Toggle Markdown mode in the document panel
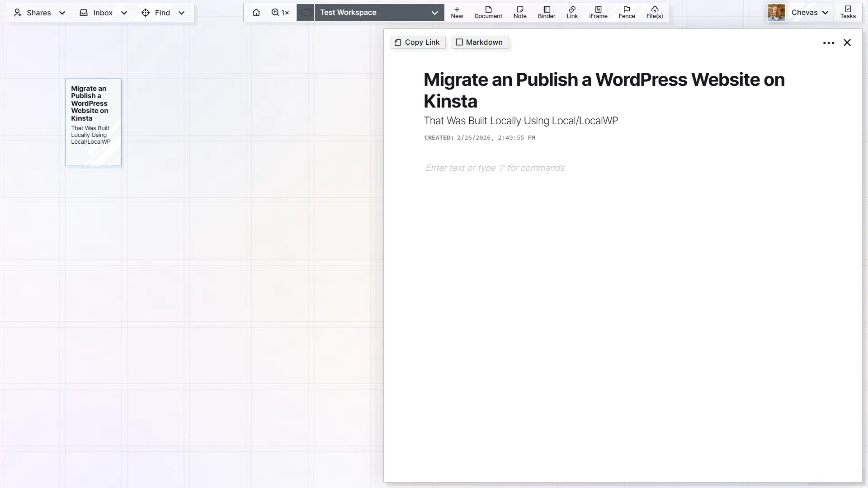This screenshot has height=488, width=868. (x=480, y=42)
